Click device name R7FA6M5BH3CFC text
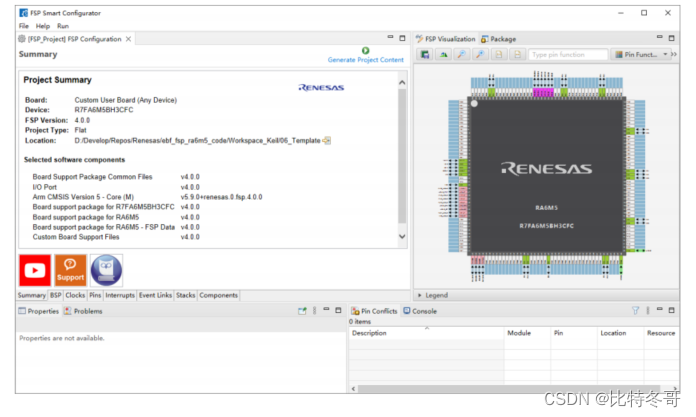The height and width of the screenshot is (417, 696). tap(104, 110)
